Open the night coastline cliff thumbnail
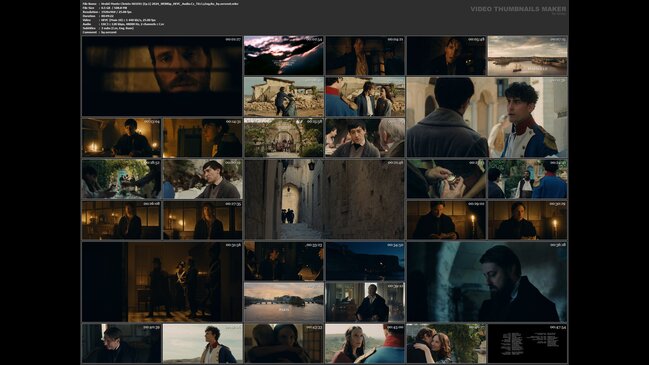This screenshot has width=649, height=365. click(x=365, y=261)
